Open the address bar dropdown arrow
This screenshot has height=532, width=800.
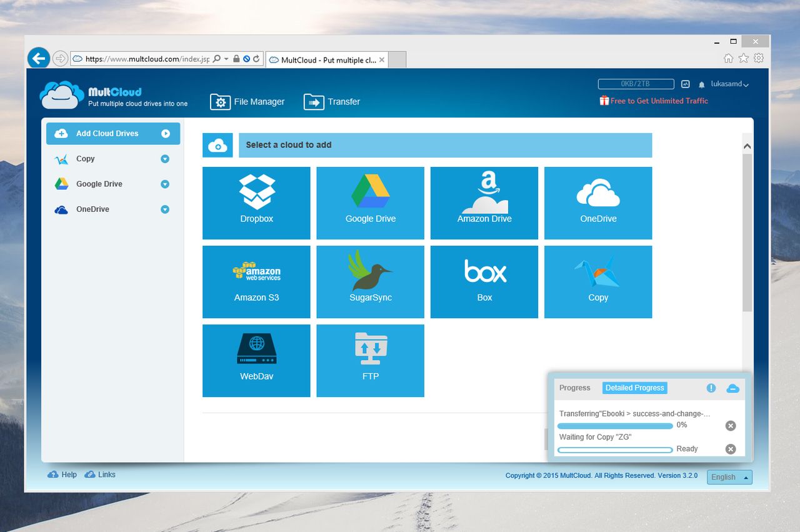pyautogui.click(x=226, y=59)
